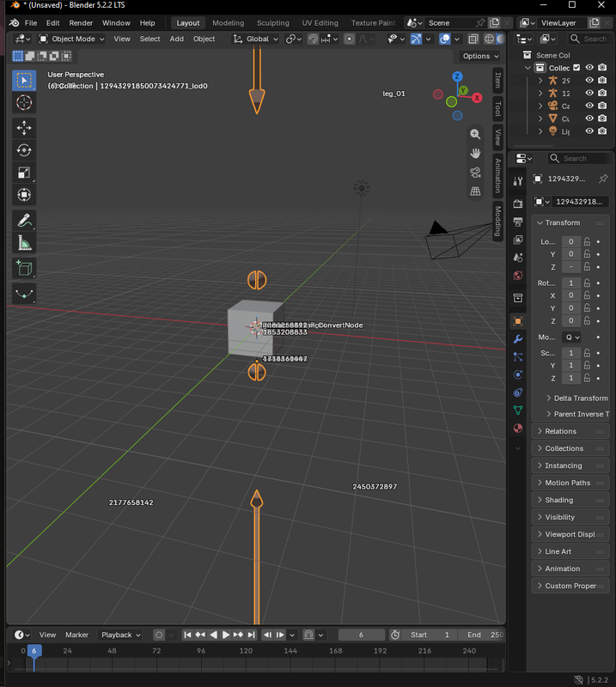The image size is (616, 687).
Task: Toggle X-Ray in viewport header
Action: (473, 39)
